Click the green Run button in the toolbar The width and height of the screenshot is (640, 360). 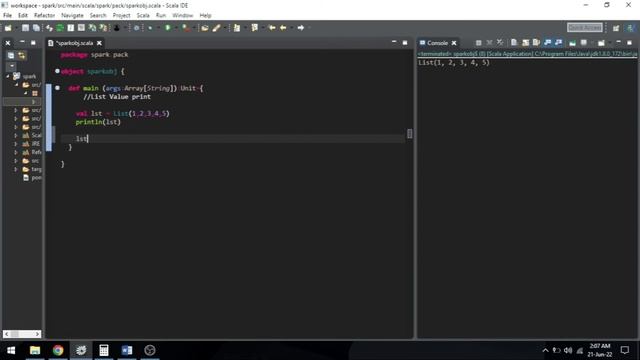coord(168,28)
